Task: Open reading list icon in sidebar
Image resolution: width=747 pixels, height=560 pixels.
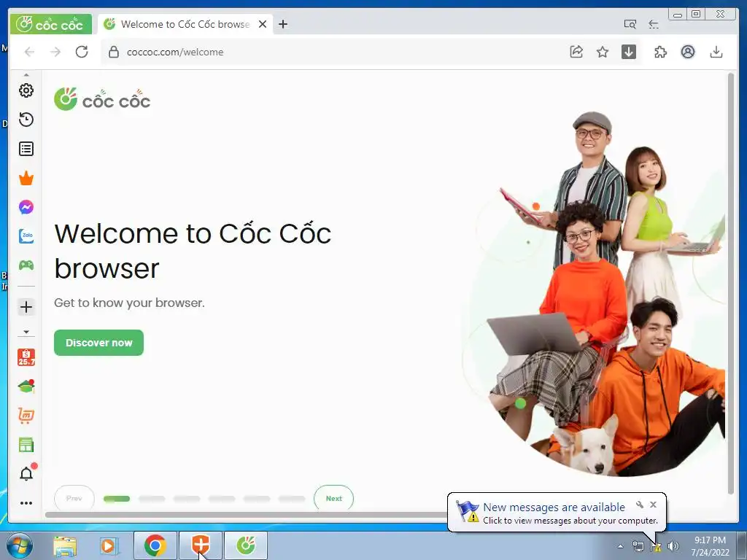Action: (26, 149)
